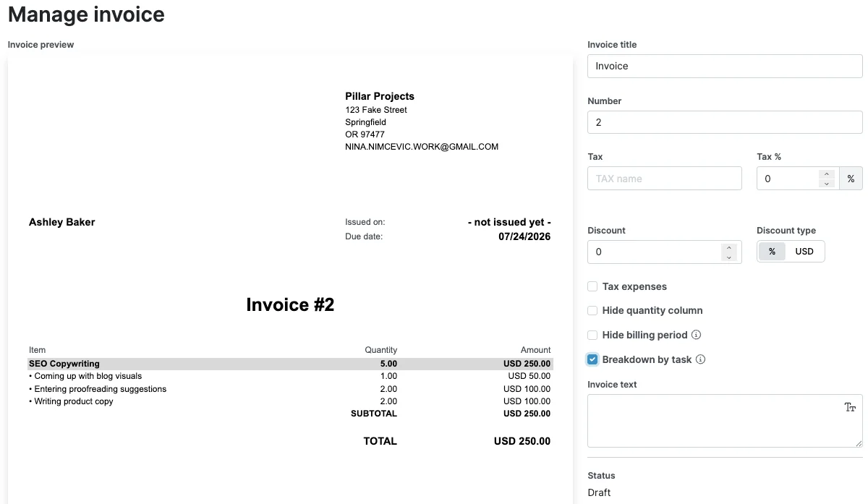Click the 'Invoice #2' heading in preview
This screenshot has height=504, width=868.
[x=290, y=304]
